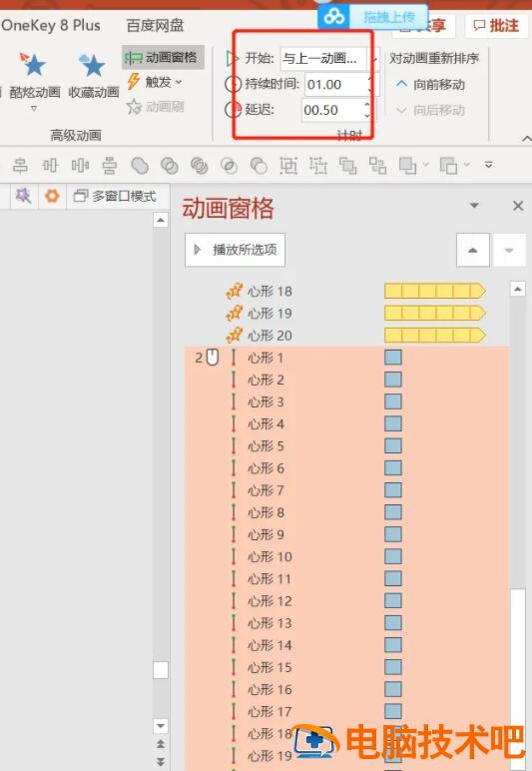Click the blue timeline block of 心形 4
532x771 pixels.
tap(393, 423)
